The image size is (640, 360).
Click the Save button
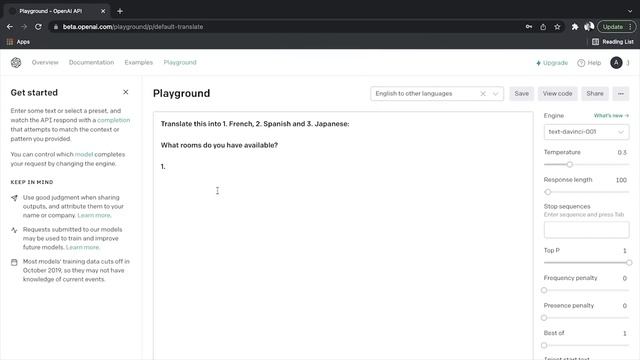coord(521,93)
